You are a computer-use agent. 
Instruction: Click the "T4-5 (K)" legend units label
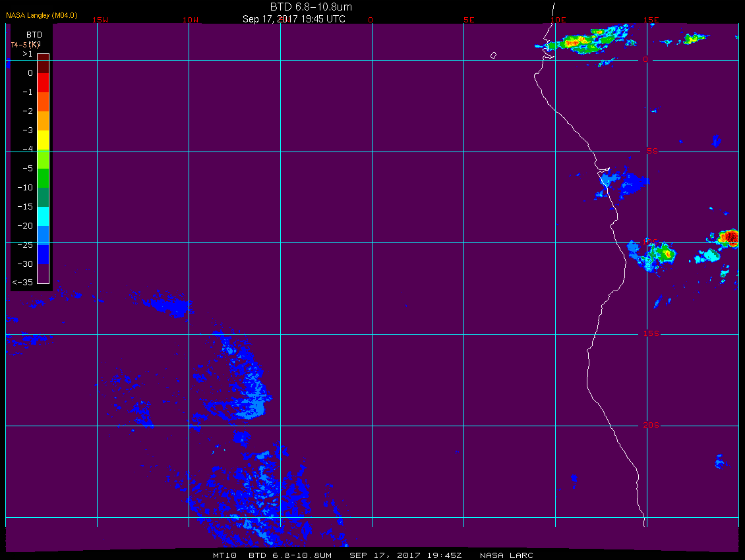tap(26, 45)
